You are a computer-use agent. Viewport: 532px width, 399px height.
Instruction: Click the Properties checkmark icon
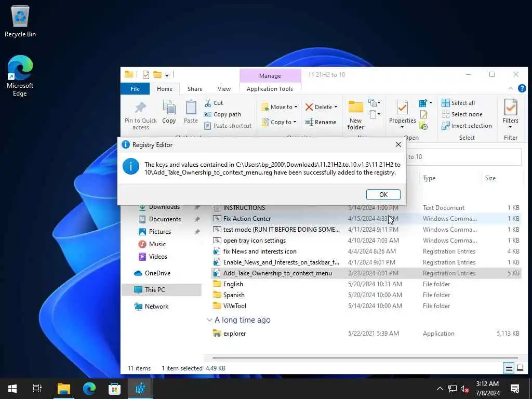point(402,108)
